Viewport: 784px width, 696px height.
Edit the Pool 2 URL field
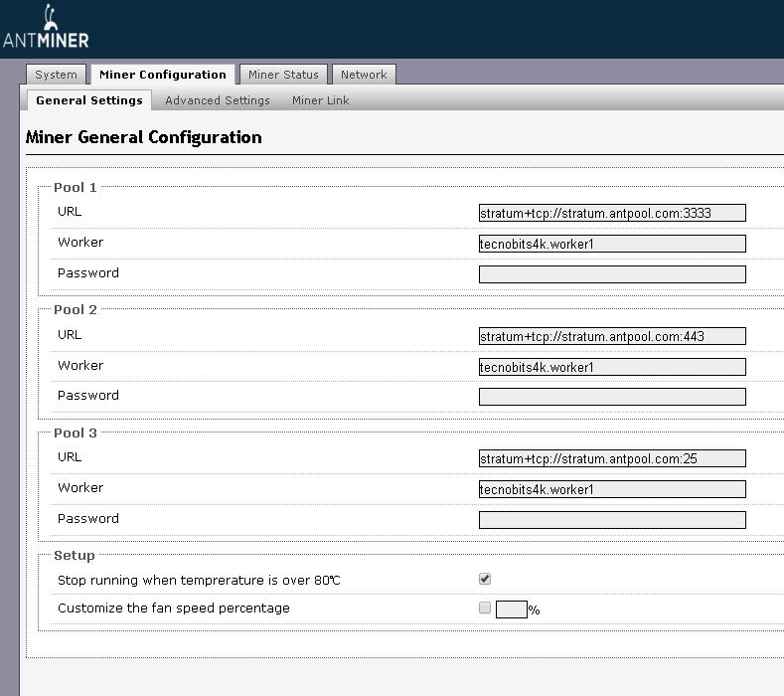coord(612,336)
